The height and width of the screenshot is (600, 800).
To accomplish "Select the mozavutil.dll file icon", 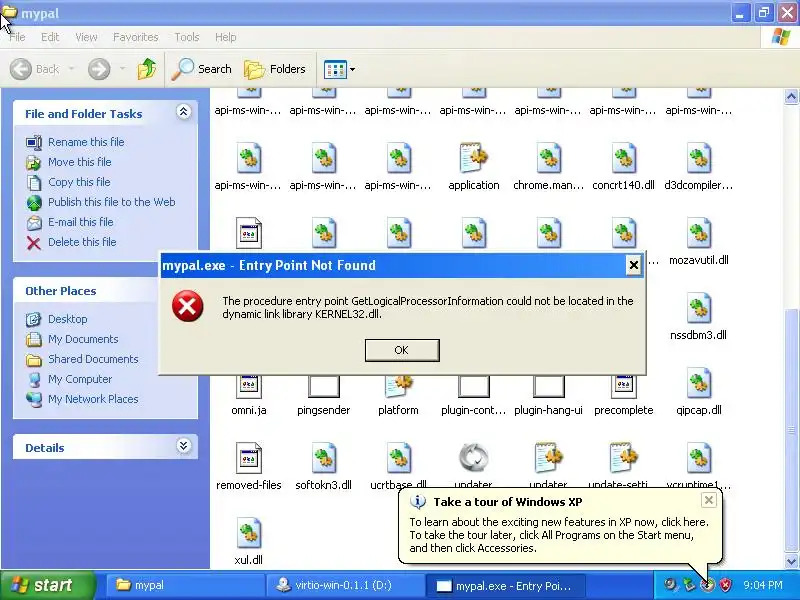I will [699, 233].
